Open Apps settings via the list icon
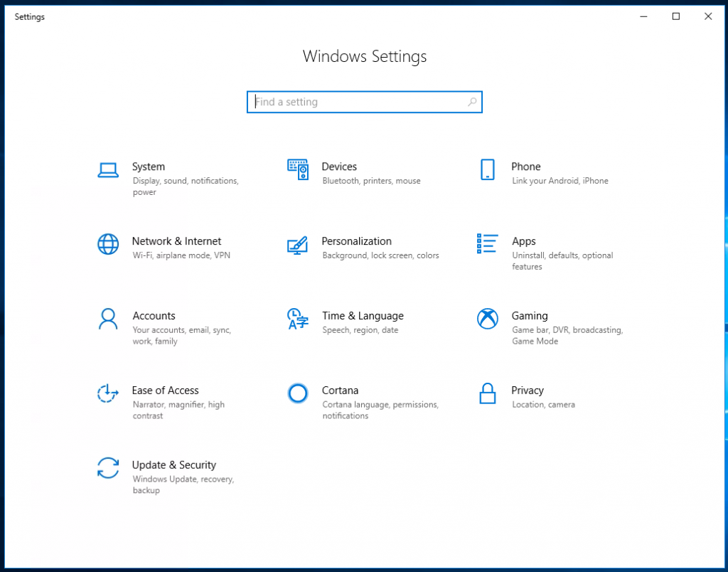 point(487,244)
